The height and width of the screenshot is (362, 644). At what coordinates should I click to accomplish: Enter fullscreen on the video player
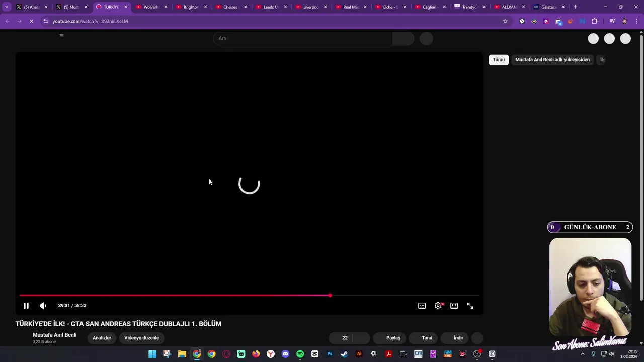click(470, 306)
